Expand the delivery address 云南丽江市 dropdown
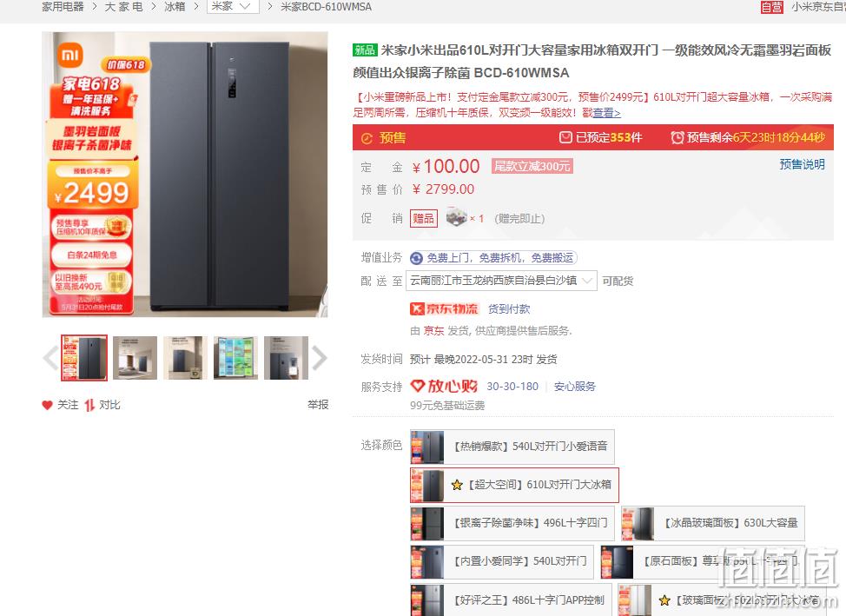The width and height of the screenshot is (846, 616). coord(501,280)
